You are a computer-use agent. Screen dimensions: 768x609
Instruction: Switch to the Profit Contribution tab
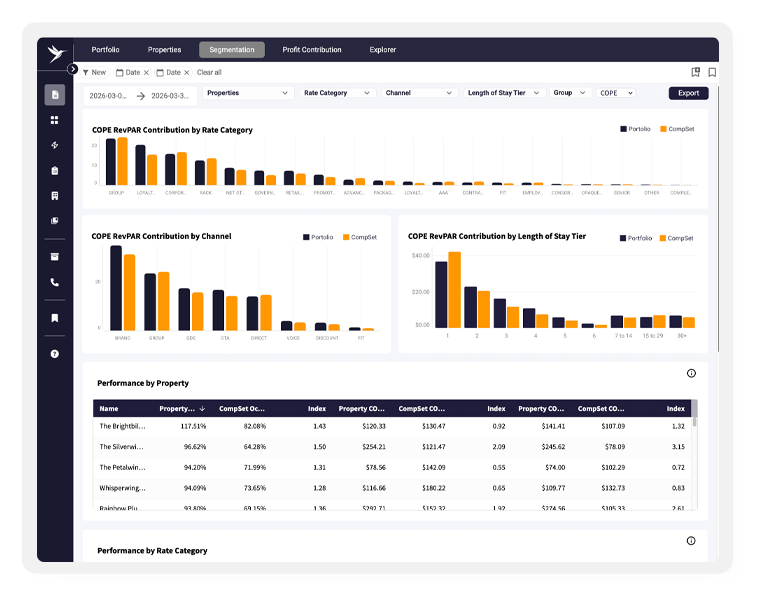[x=312, y=49]
